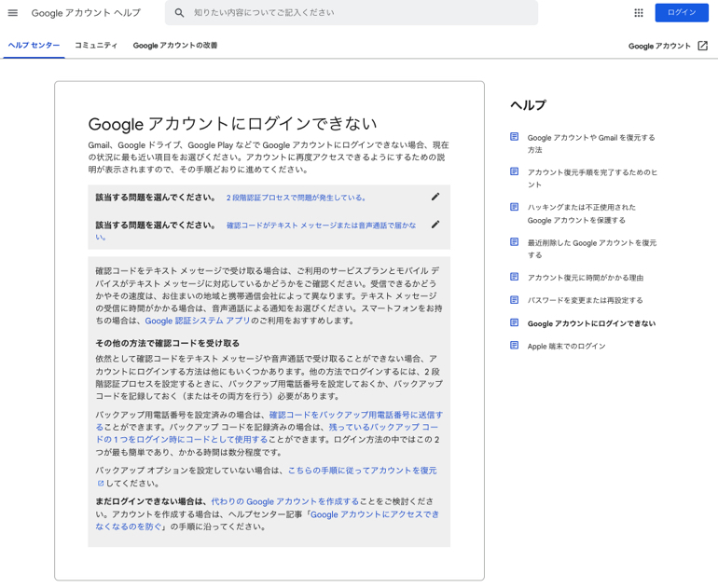
Task: Open the hamburger main menu
Action: pos(13,13)
